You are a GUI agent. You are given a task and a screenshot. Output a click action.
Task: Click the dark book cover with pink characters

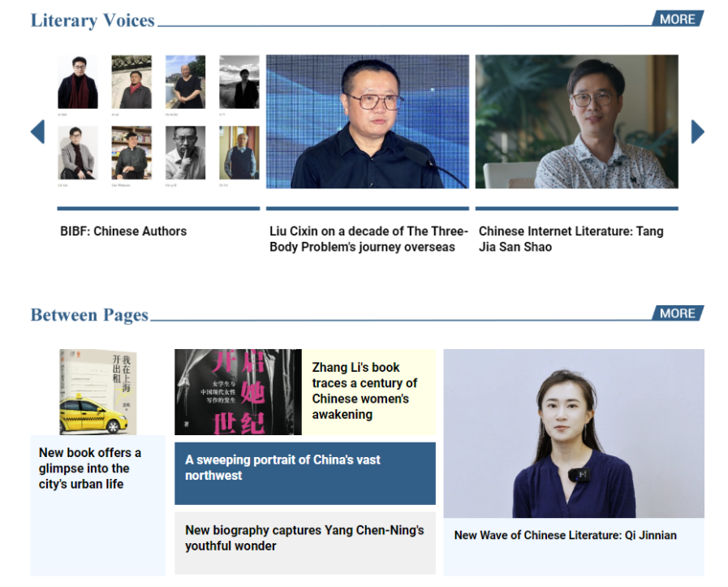click(x=238, y=392)
